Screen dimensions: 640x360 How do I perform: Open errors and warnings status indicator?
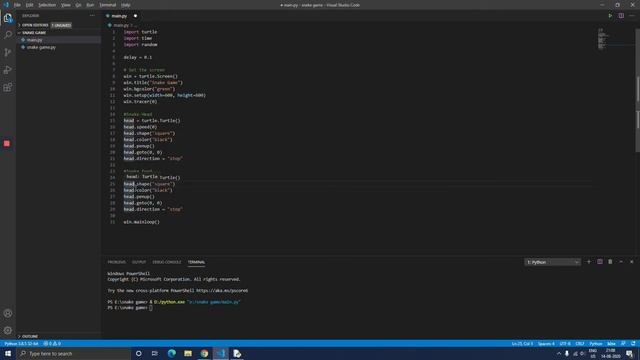[52, 344]
